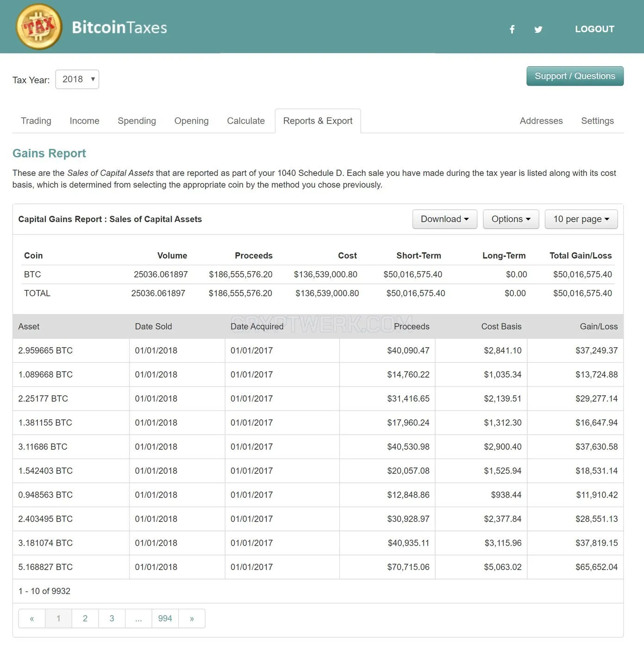Switch to the Opening tab

click(191, 121)
